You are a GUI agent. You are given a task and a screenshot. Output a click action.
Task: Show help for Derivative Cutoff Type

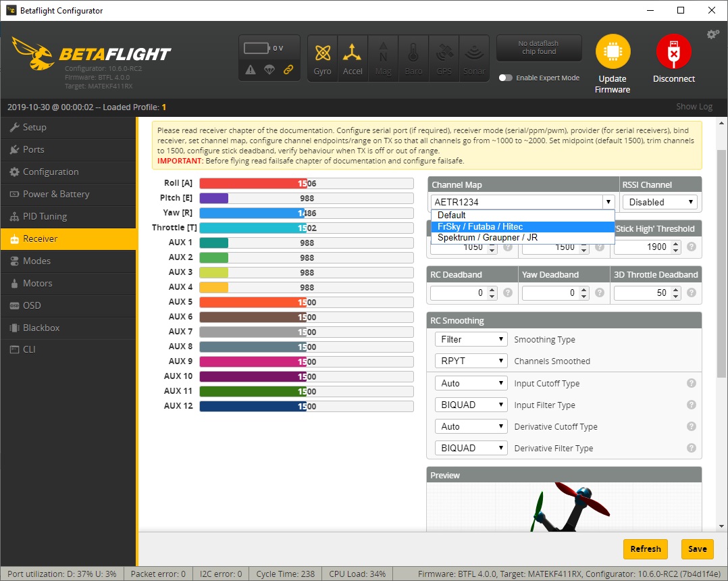point(692,426)
